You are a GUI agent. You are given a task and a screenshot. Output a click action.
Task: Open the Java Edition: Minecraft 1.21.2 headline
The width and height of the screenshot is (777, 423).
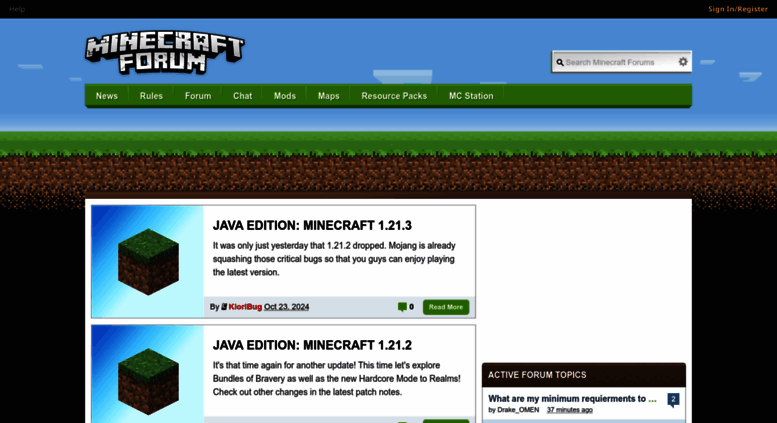(312, 345)
